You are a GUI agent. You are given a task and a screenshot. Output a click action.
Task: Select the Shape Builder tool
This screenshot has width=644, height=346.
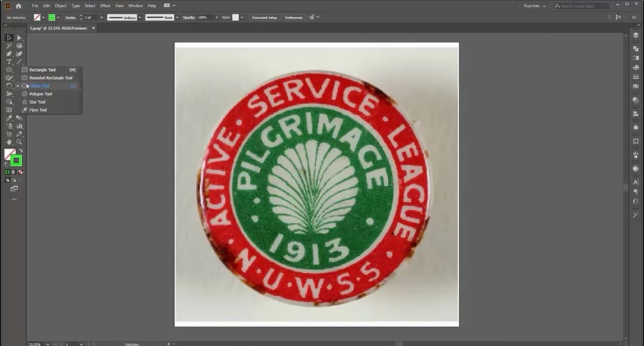click(x=9, y=102)
